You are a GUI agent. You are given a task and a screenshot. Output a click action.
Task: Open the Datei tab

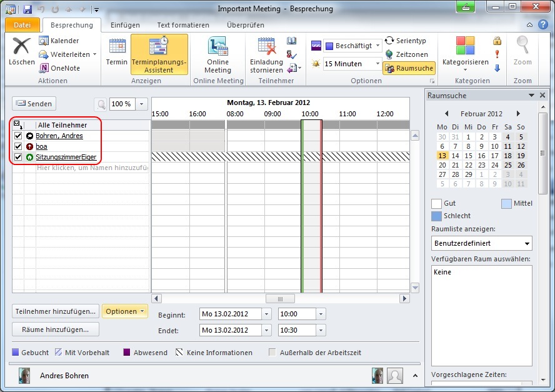pos(22,25)
